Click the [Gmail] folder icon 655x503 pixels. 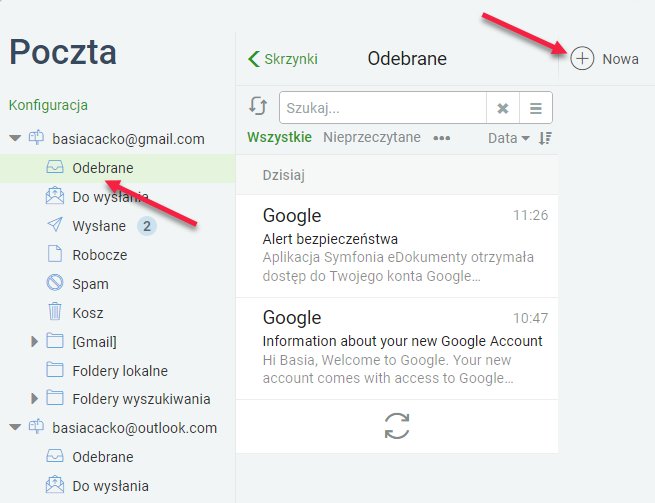click(55, 340)
